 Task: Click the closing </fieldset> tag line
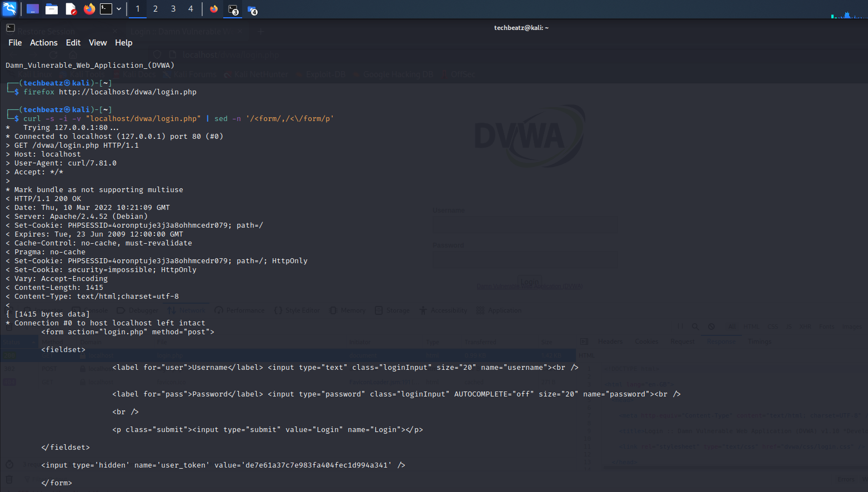[66, 448]
